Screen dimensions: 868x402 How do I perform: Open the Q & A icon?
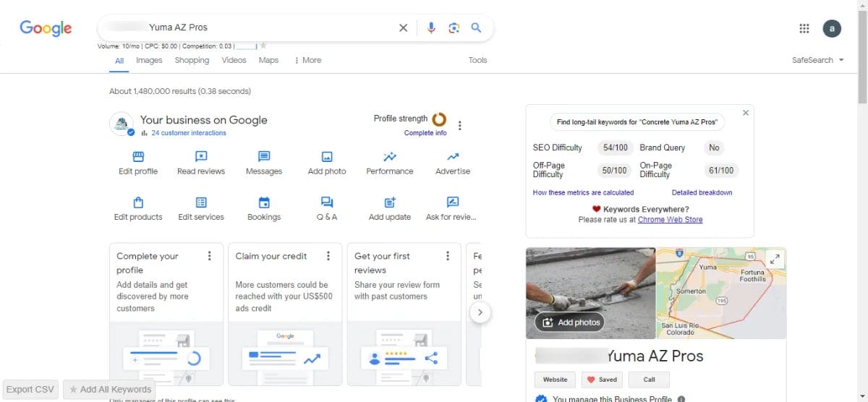click(327, 202)
